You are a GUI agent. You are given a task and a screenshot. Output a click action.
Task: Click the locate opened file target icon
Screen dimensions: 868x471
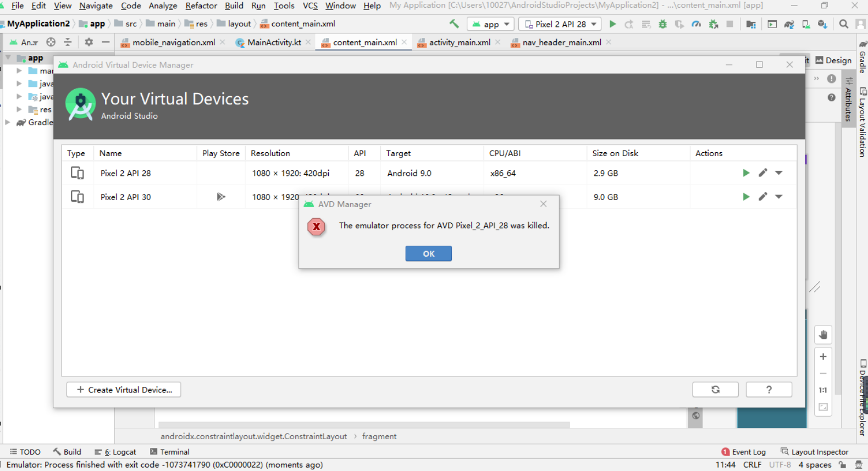(51, 42)
